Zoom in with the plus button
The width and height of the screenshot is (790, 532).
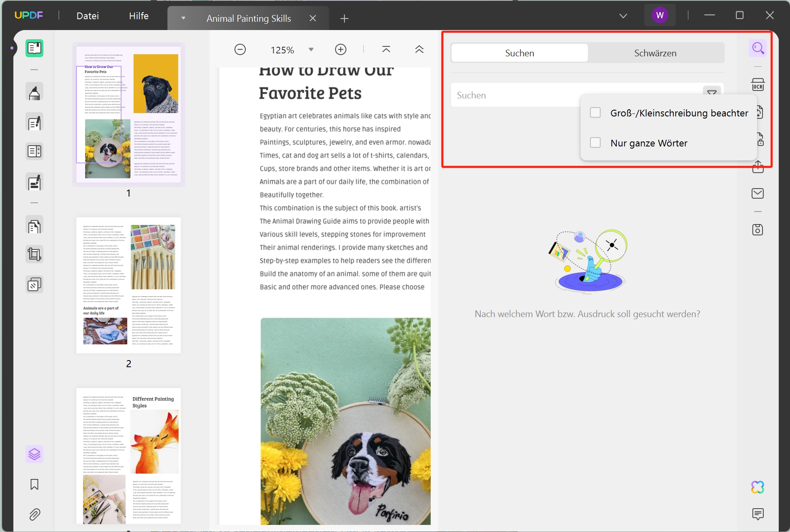pyautogui.click(x=341, y=50)
